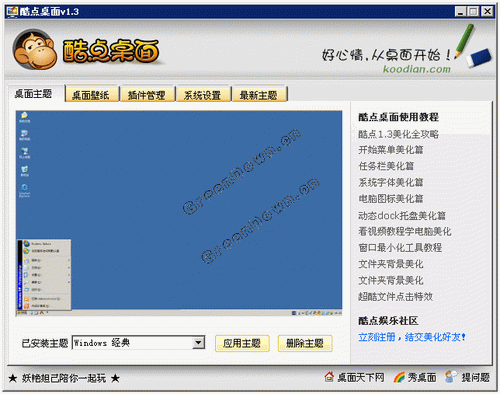This screenshot has height=394, width=500.
Task: Click the Windows classic theme preview thumbnail
Action: (x=179, y=213)
